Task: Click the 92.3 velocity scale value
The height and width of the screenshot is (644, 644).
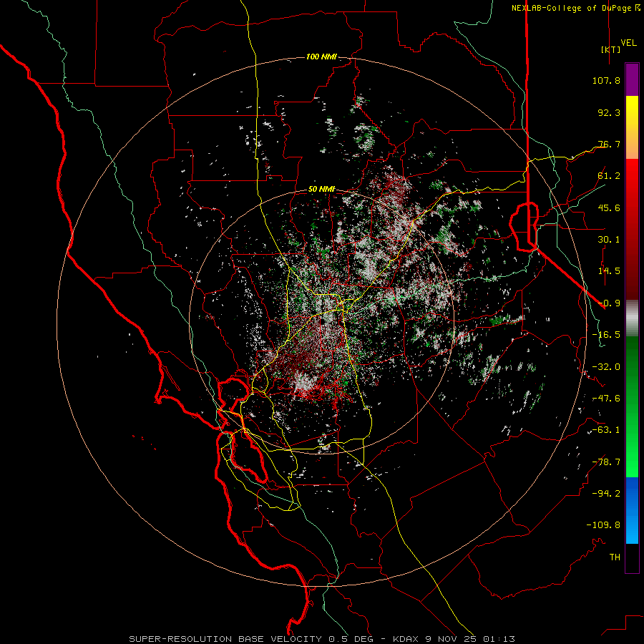Action: (609, 112)
